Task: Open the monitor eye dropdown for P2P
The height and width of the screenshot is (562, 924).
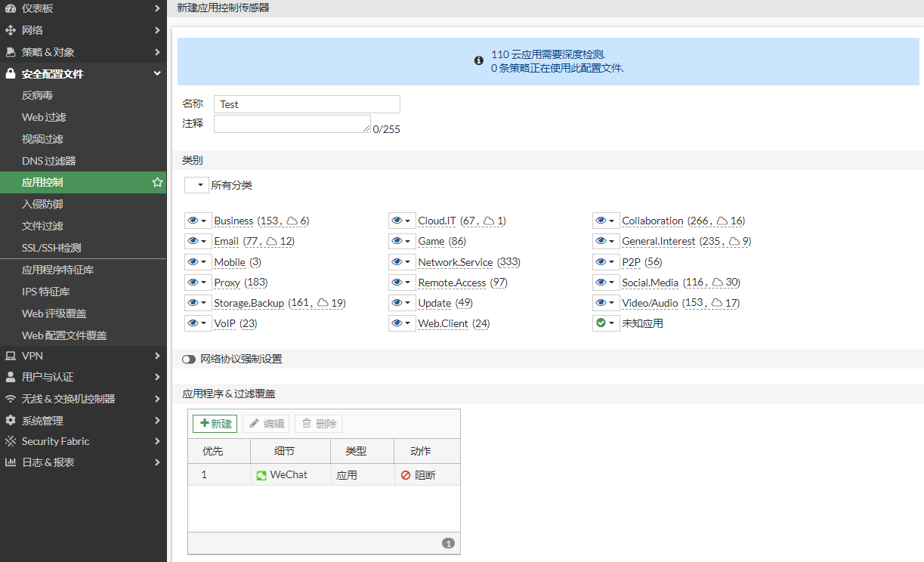Action: pos(606,262)
